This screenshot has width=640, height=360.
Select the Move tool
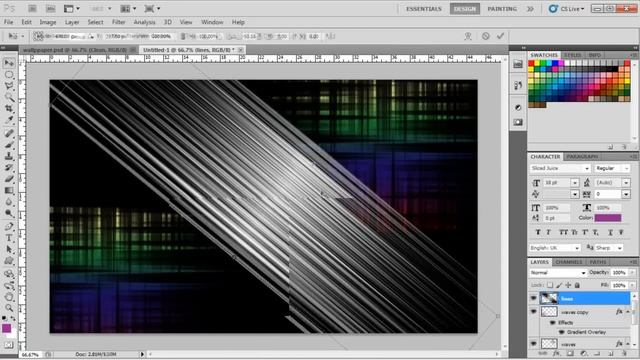tap(9, 63)
